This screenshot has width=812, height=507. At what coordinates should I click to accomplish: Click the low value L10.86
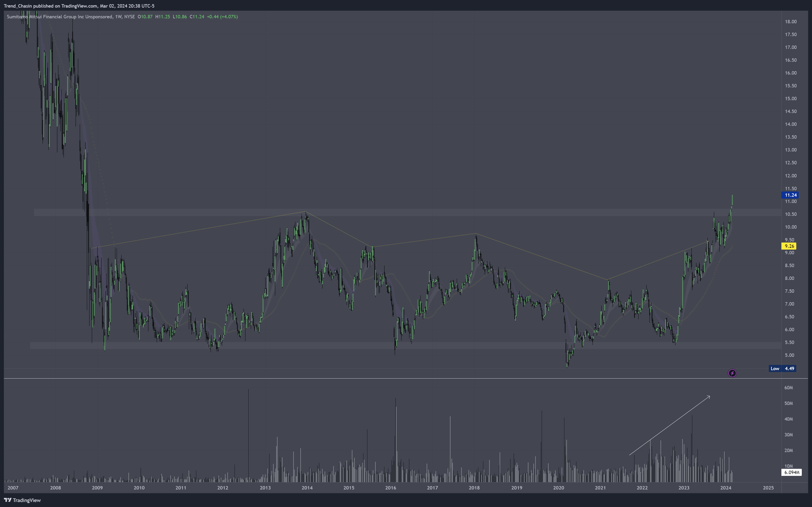[180, 16]
